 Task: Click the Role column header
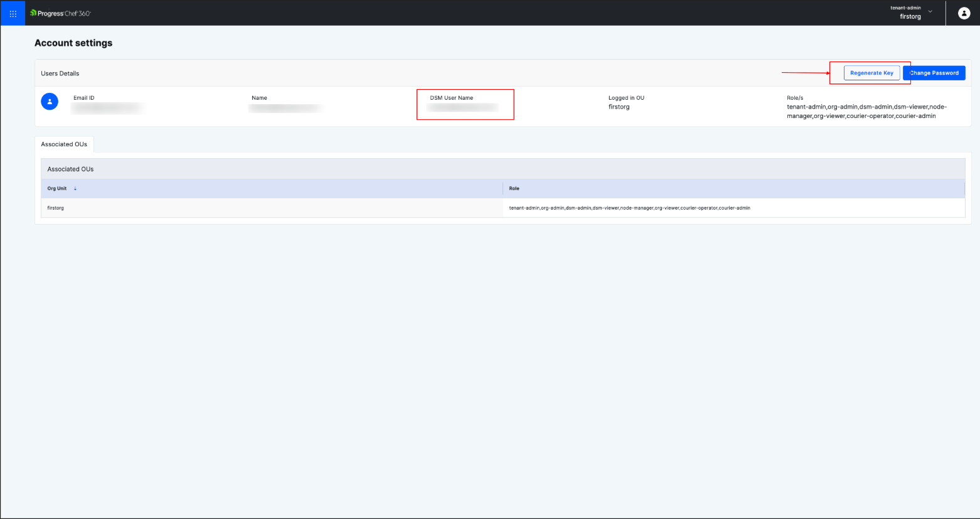(x=514, y=188)
